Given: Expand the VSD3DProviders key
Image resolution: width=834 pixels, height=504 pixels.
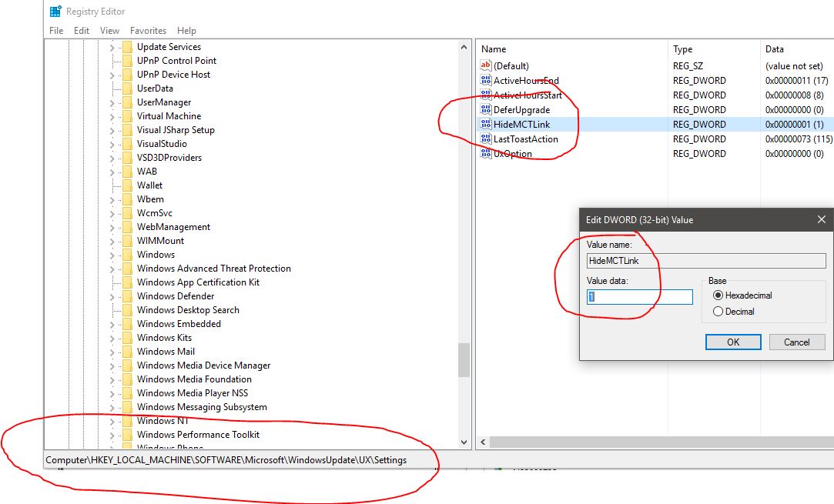Looking at the screenshot, I should pyautogui.click(x=112, y=158).
